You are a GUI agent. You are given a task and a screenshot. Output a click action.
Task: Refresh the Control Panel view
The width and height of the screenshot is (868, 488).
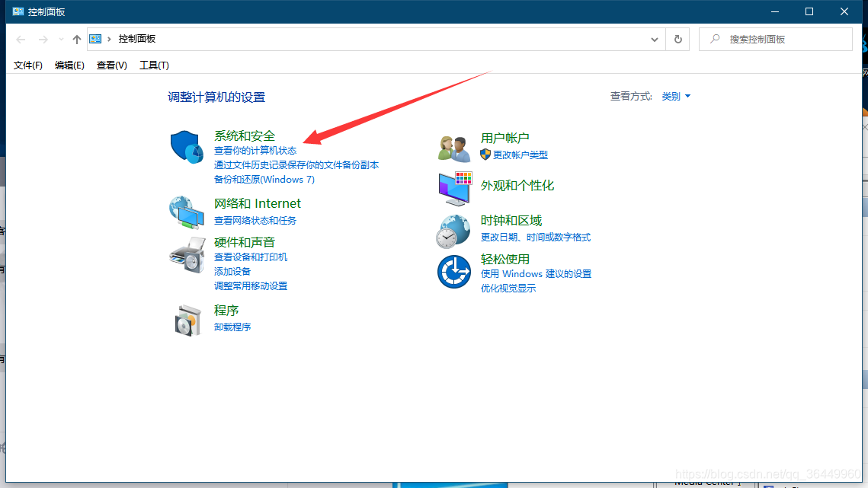677,40
